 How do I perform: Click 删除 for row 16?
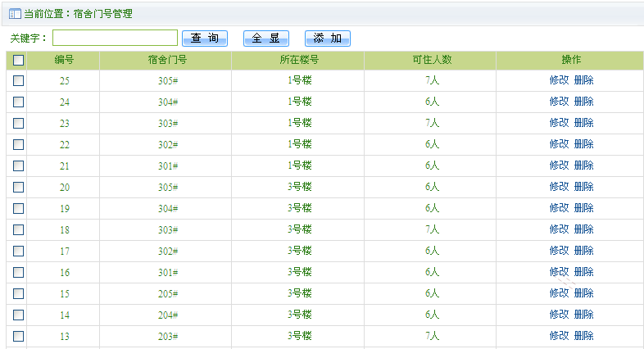(583, 272)
